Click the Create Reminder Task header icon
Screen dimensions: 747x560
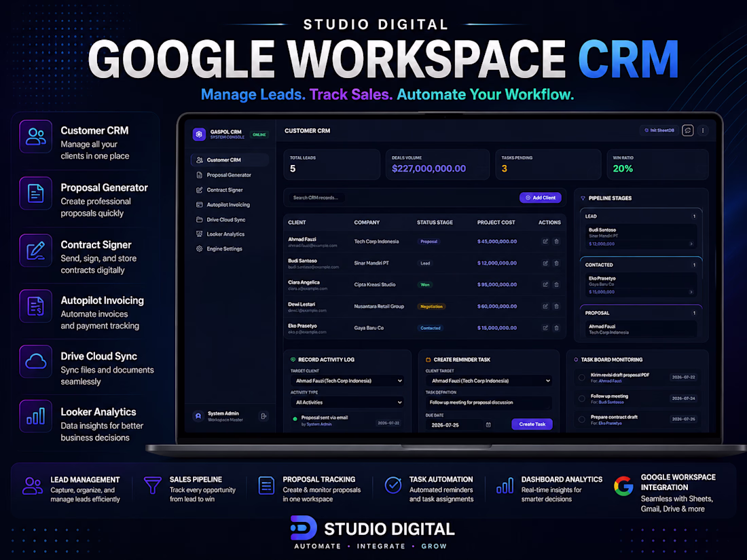tap(428, 360)
